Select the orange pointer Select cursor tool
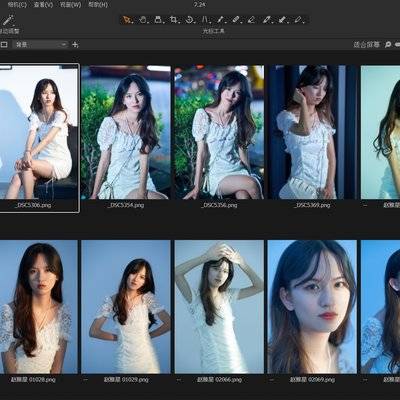The height and width of the screenshot is (400, 400). tap(127, 20)
